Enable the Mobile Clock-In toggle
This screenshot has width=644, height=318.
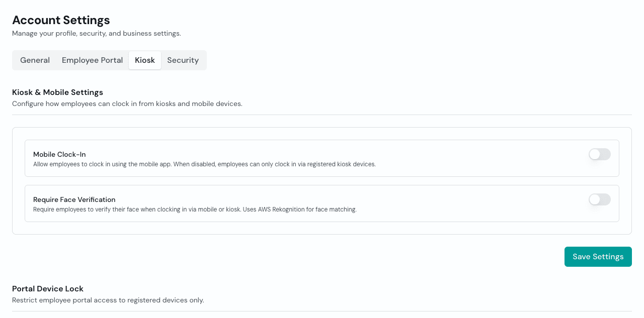pos(599,154)
